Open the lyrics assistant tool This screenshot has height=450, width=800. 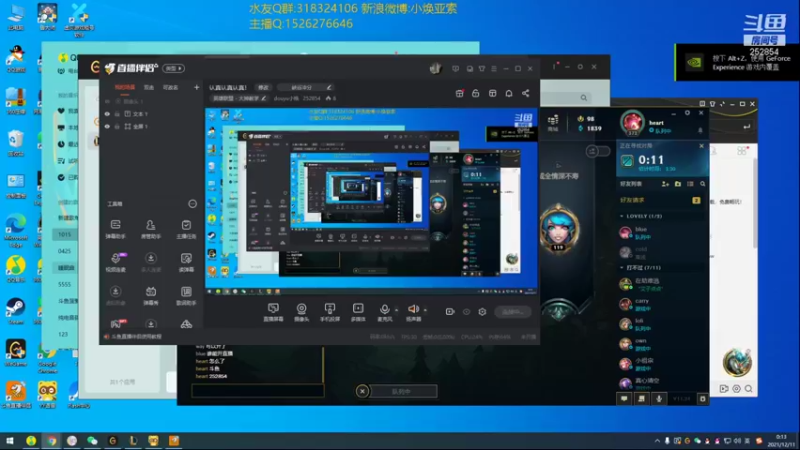tap(186, 295)
